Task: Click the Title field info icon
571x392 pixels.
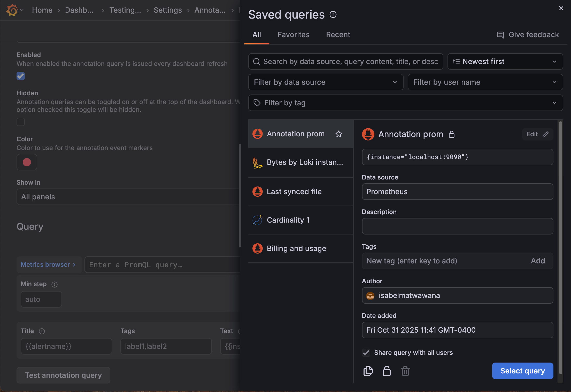Action: 42,331
